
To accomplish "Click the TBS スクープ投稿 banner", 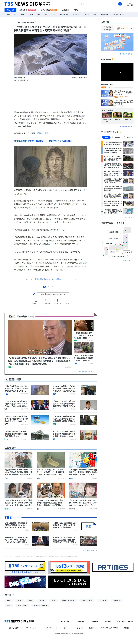I will [x=69, y=567].
